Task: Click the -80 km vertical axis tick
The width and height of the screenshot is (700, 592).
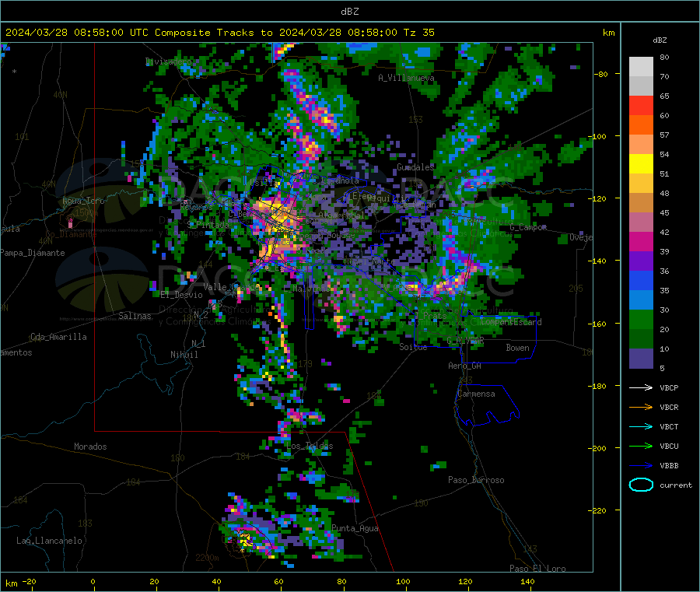Action: pyautogui.click(x=601, y=74)
